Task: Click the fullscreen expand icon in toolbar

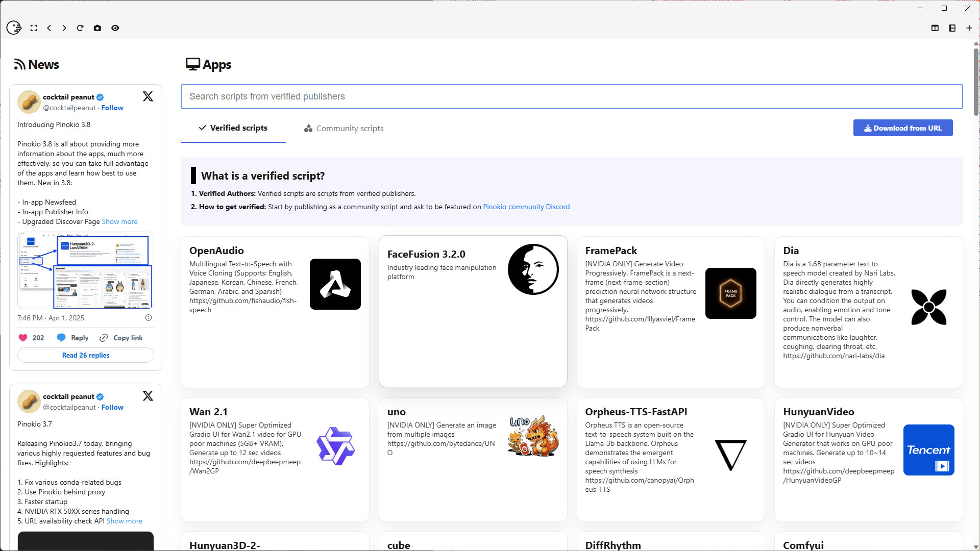Action: pyautogui.click(x=34, y=28)
